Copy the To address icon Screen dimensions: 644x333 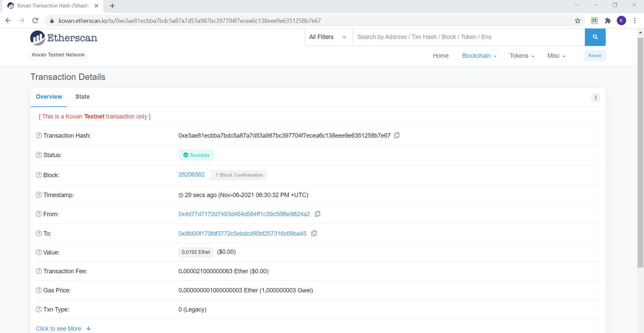314,233
